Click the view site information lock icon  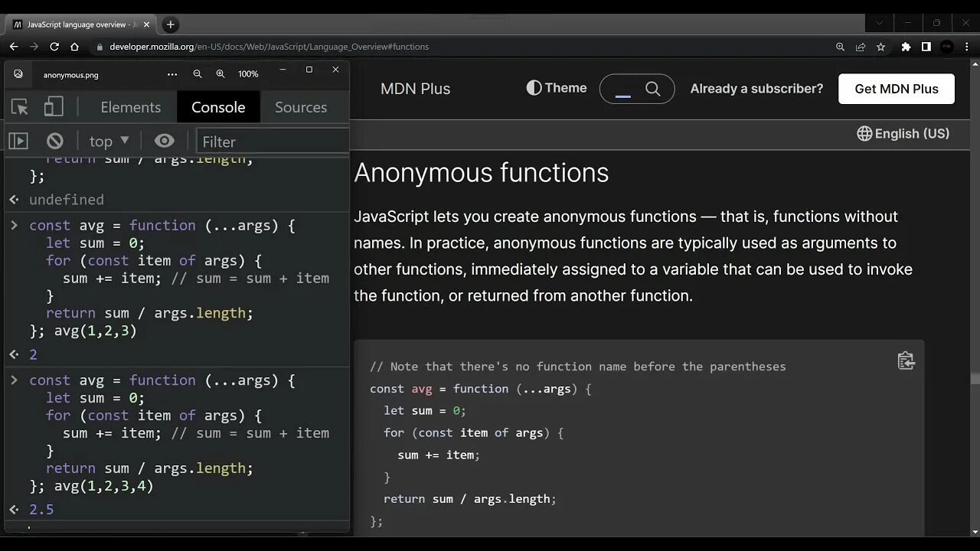[100, 47]
